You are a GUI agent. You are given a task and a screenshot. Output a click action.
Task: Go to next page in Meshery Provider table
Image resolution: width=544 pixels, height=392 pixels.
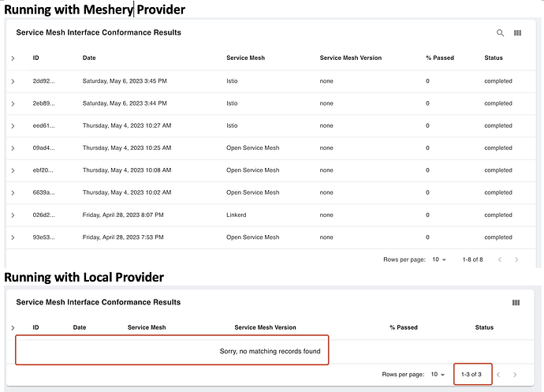[516, 259]
